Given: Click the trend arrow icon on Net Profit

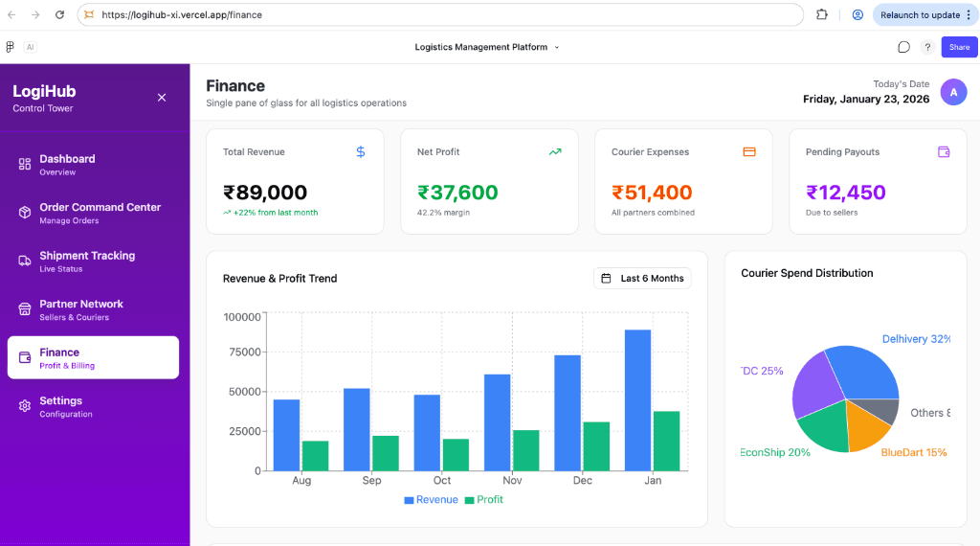Looking at the screenshot, I should [x=555, y=152].
